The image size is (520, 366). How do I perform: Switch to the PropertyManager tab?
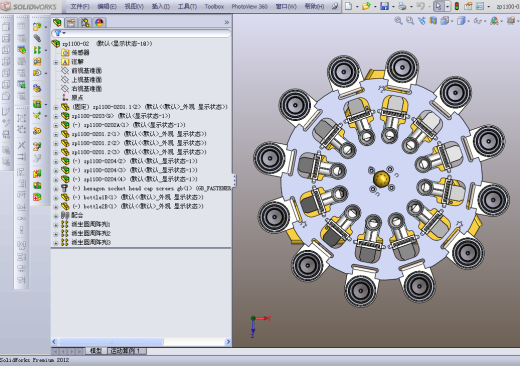pyautogui.click(x=71, y=22)
